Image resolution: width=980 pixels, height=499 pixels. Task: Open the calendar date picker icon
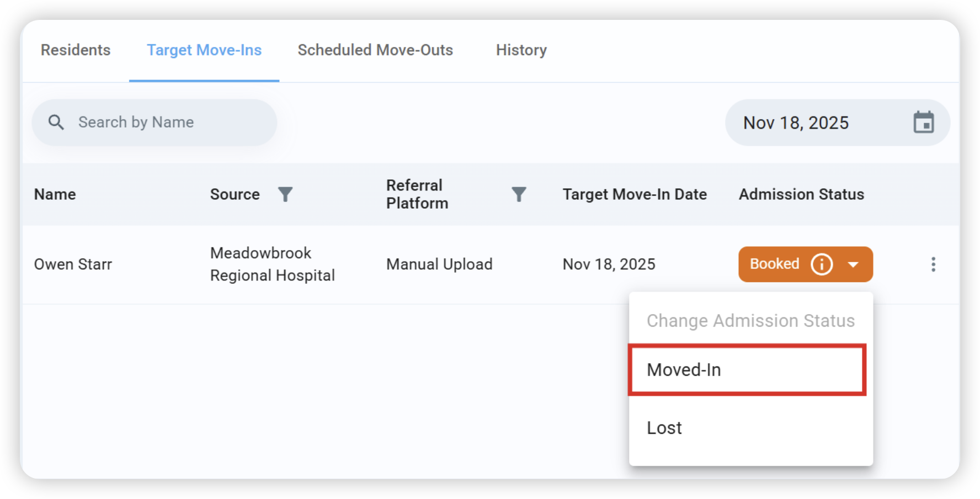[923, 122]
